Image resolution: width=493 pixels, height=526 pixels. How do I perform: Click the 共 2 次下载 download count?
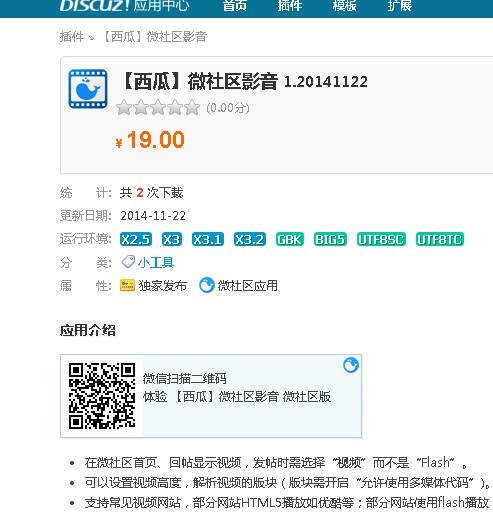[x=152, y=193]
